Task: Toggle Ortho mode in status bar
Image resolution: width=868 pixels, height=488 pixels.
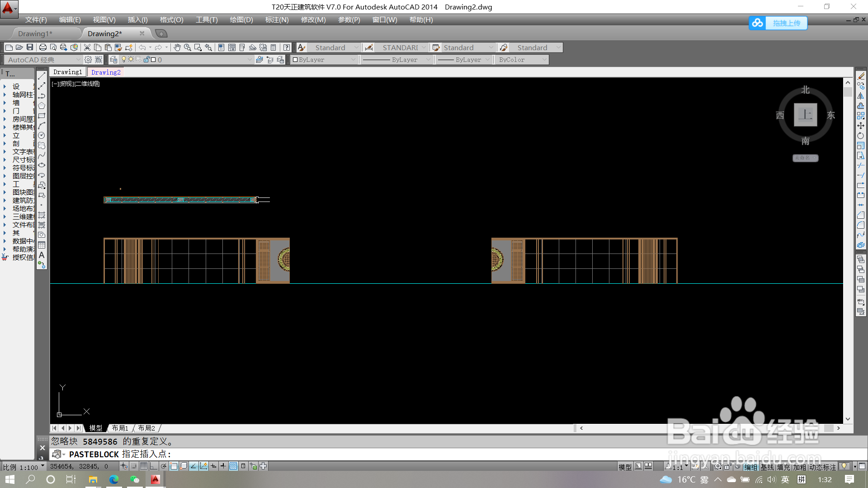Action: [x=154, y=466]
